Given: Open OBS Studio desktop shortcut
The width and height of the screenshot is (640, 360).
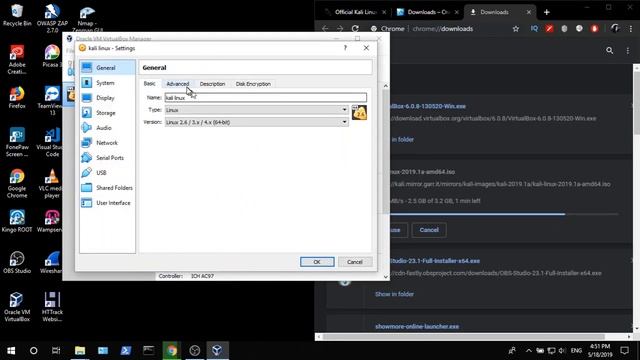Looking at the screenshot, I should click(17, 262).
